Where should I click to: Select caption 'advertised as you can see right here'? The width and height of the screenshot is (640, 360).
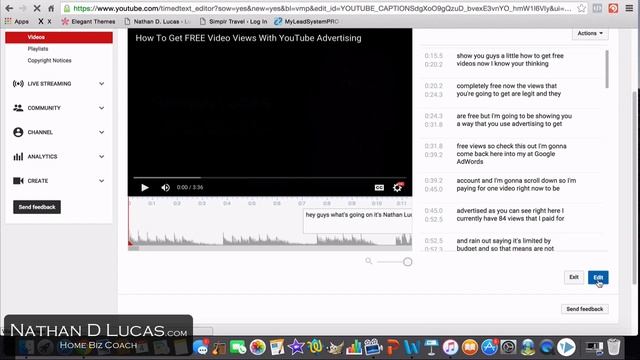(x=510, y=215)
